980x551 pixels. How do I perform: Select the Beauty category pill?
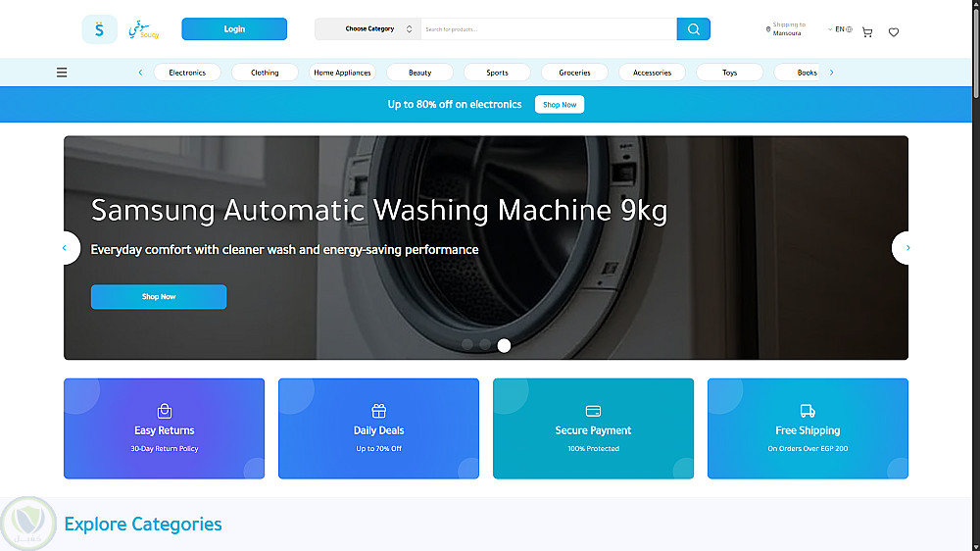[x=420, y=73]
